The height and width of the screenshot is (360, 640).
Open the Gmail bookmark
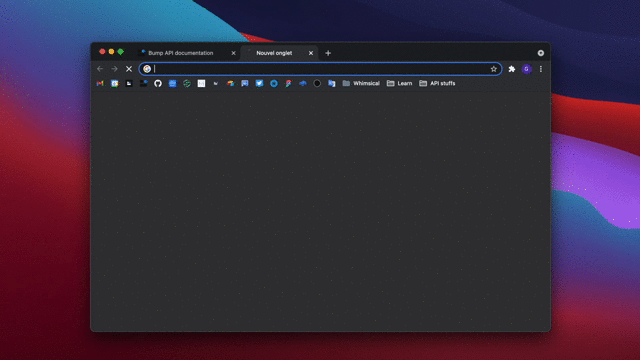100,83
